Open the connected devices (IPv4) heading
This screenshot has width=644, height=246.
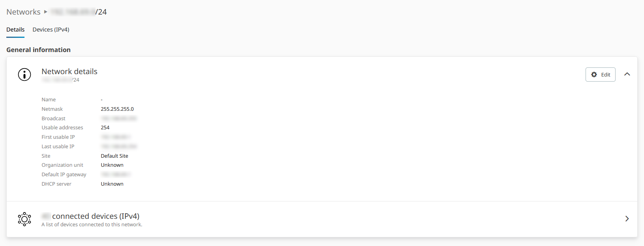click(x=96, y=216)
